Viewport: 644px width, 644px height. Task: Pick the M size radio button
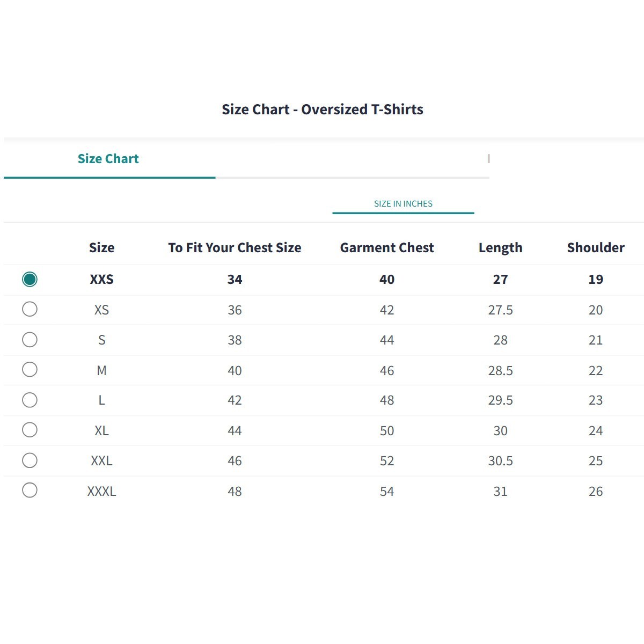point(30,369)
